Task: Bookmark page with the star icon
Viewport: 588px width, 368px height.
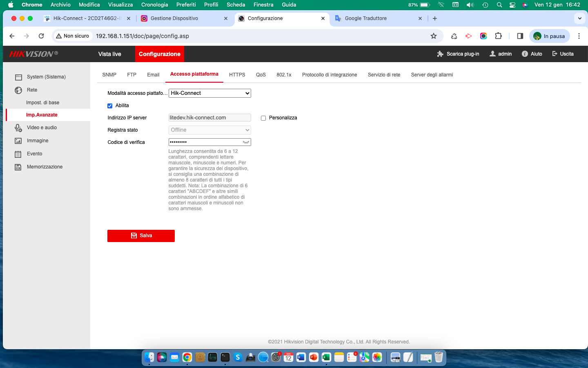Action: (434, 36)
